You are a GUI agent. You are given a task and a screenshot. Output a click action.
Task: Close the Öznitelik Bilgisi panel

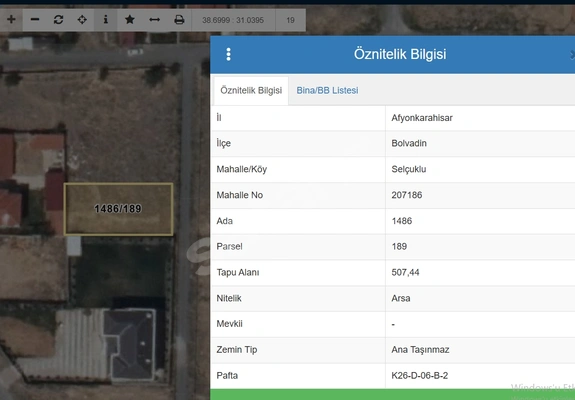[x=572, y=55]
